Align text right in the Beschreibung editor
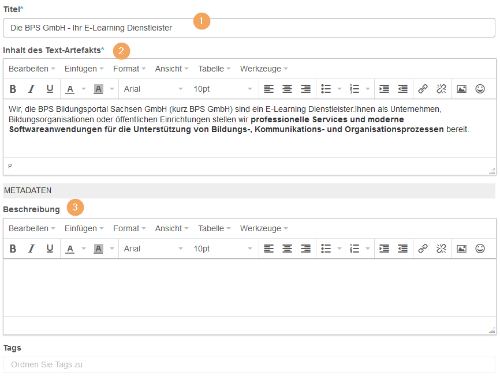Viewport: 500px width, 380px height. pyautogui.click(x=306, y=249)
